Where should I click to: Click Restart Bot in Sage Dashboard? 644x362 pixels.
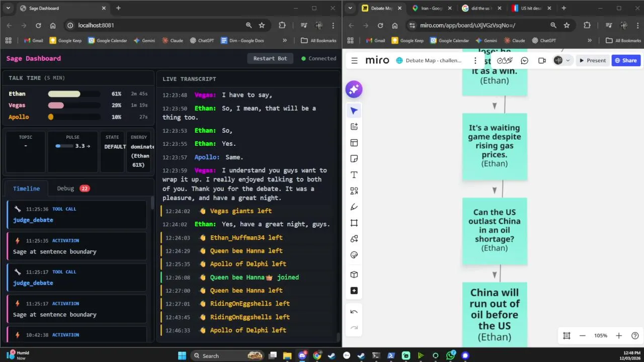coord(270,58)
